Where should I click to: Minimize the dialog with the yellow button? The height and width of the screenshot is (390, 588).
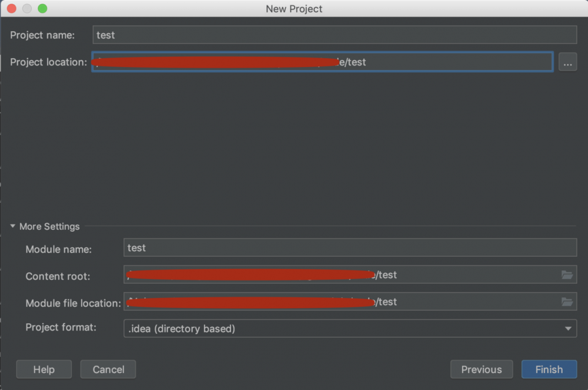click(26, 9)
